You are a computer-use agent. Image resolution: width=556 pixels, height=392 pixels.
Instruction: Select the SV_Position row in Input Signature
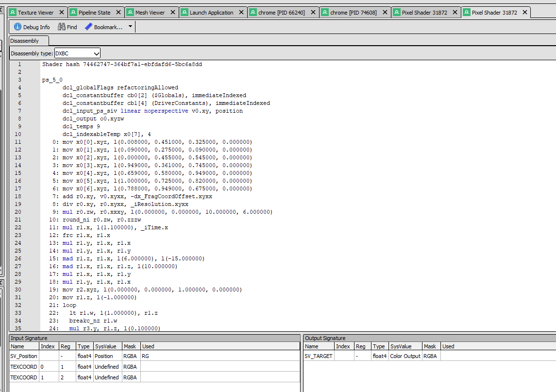[x=154, y=356]
